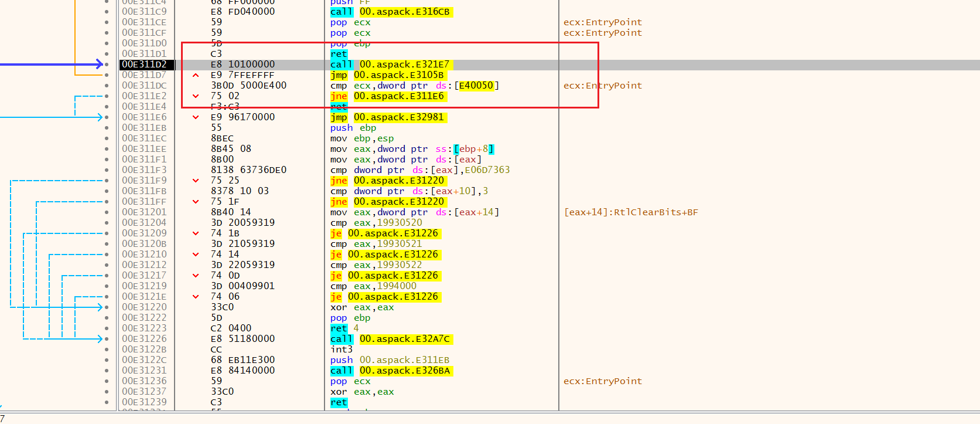
Task: Select the call 00.aspack.E321E7 instruction
Action: (x=390, y=65)
